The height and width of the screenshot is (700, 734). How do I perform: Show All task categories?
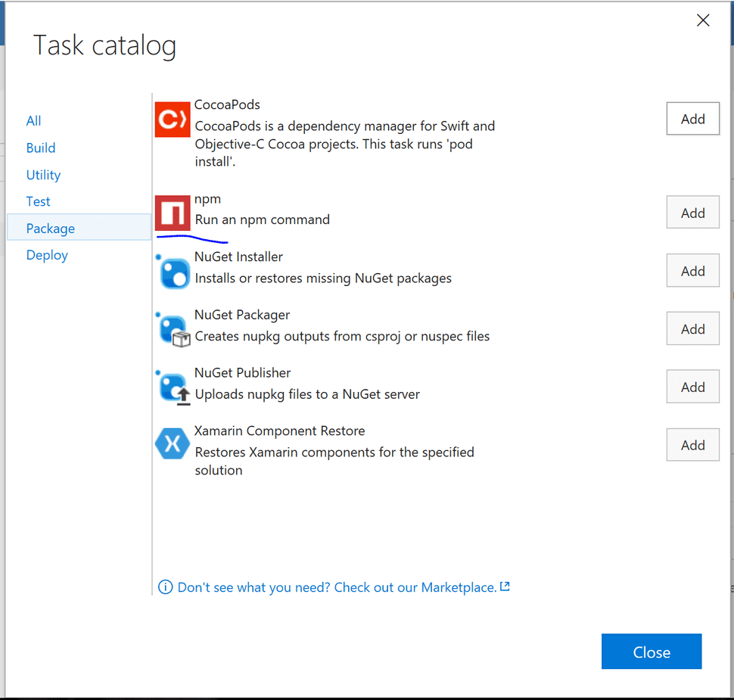[x=34, y=121]
